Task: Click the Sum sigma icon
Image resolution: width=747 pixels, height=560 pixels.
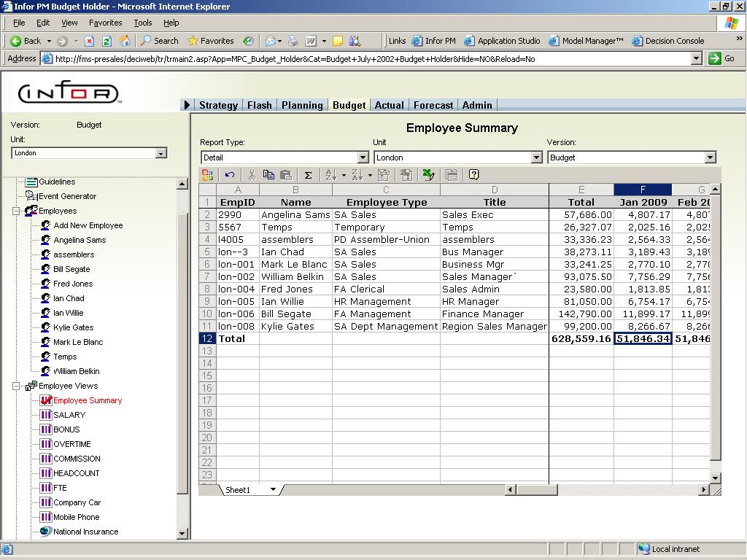Action: click(x=309, y=175)
